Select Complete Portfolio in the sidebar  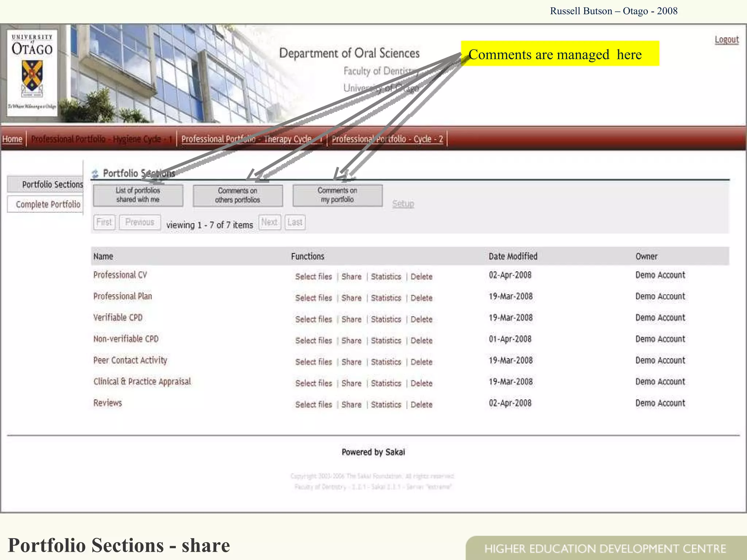click(46, 204)
